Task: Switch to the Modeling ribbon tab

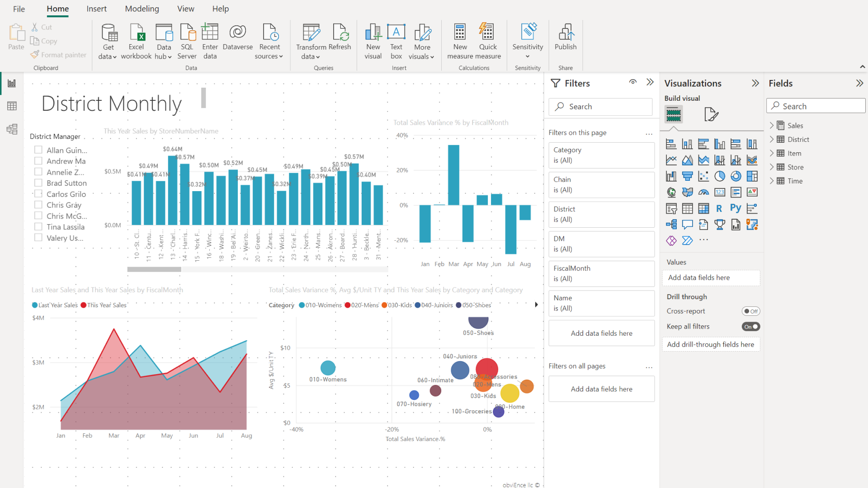Action: (142, 9)
